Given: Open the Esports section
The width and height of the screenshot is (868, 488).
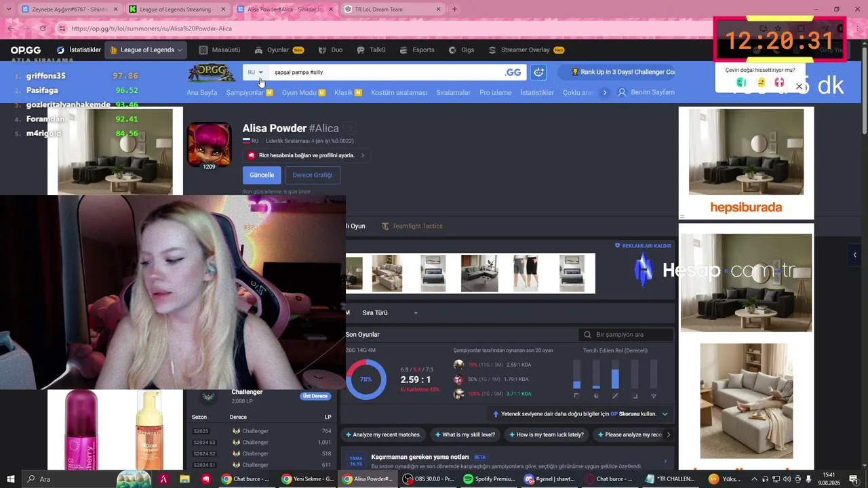Looking at the screenshot, I should pyautogui.click(x=417, y=50).
